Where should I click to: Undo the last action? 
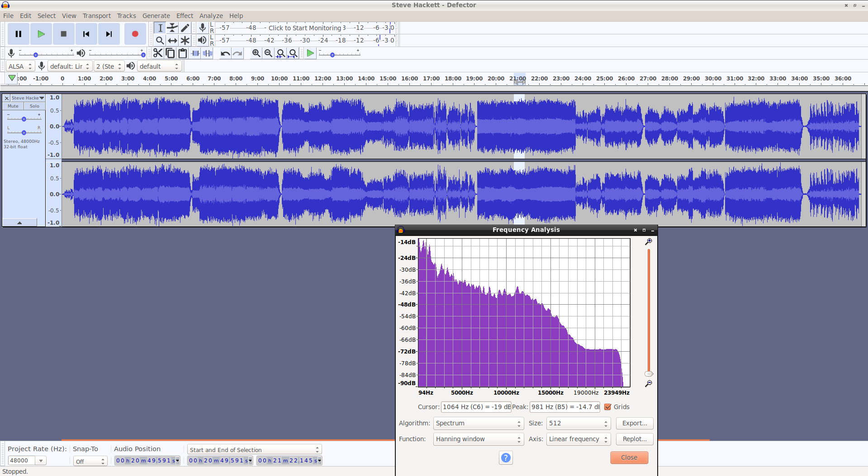(225, 53)
